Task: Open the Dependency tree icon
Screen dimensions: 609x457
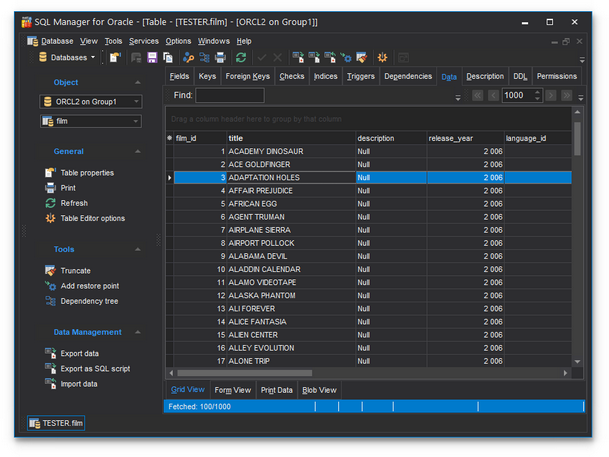Action: point(51,301)
